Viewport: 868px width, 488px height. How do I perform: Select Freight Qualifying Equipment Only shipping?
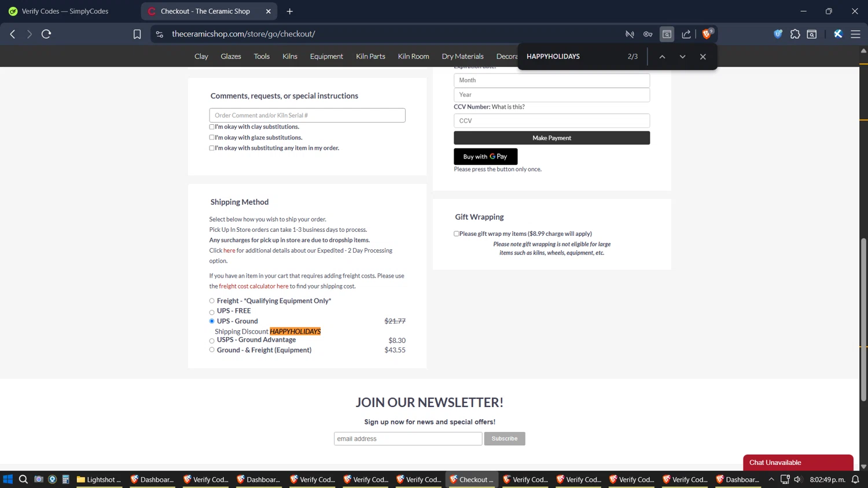tap(212, 301)
